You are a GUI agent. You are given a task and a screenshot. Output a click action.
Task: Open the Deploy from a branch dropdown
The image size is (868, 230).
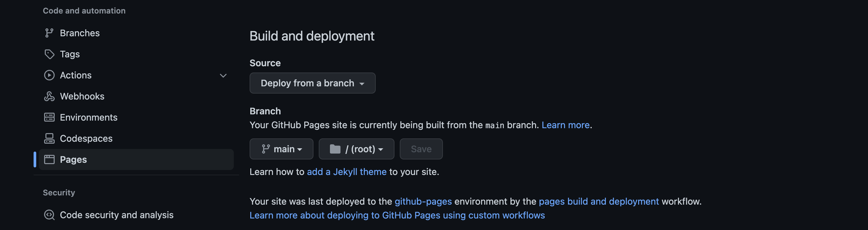point(312,83)
